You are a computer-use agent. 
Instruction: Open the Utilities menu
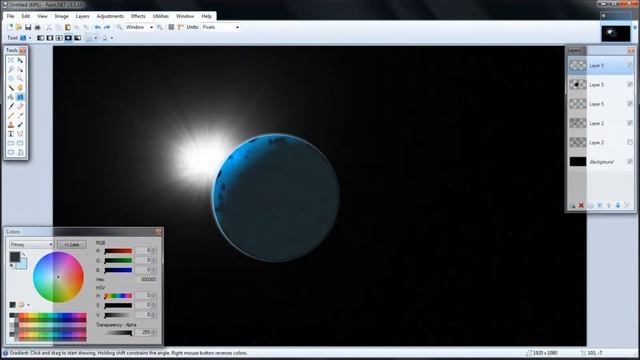pos(161,16)
